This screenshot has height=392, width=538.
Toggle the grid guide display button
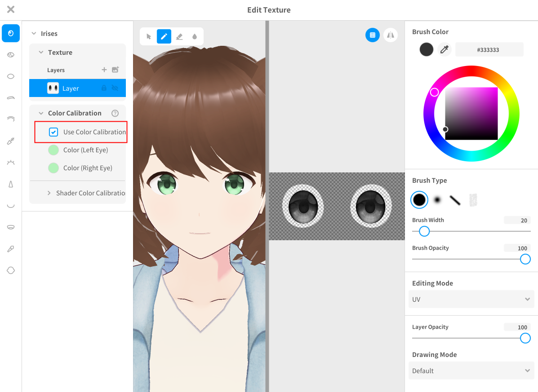pos(372,35)
